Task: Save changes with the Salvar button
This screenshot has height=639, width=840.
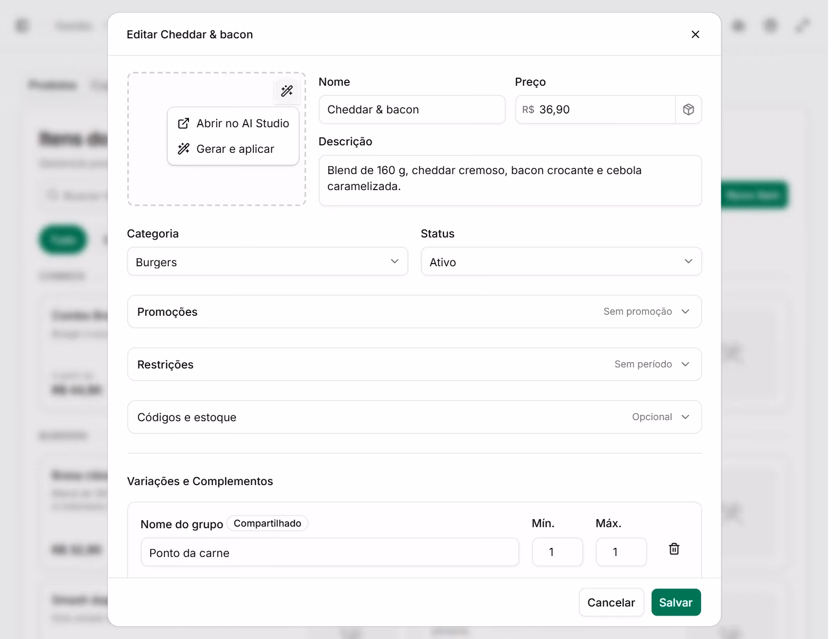Action: 676,602
